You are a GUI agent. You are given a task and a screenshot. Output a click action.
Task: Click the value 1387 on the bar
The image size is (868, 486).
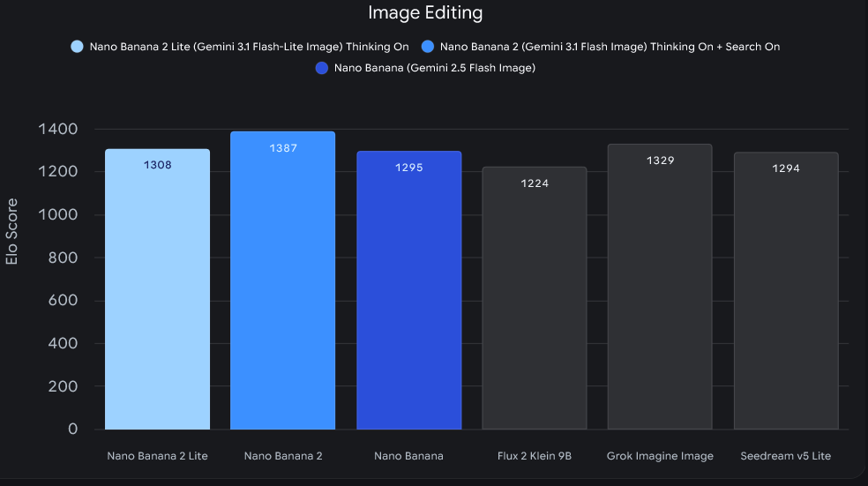point(283,148)
